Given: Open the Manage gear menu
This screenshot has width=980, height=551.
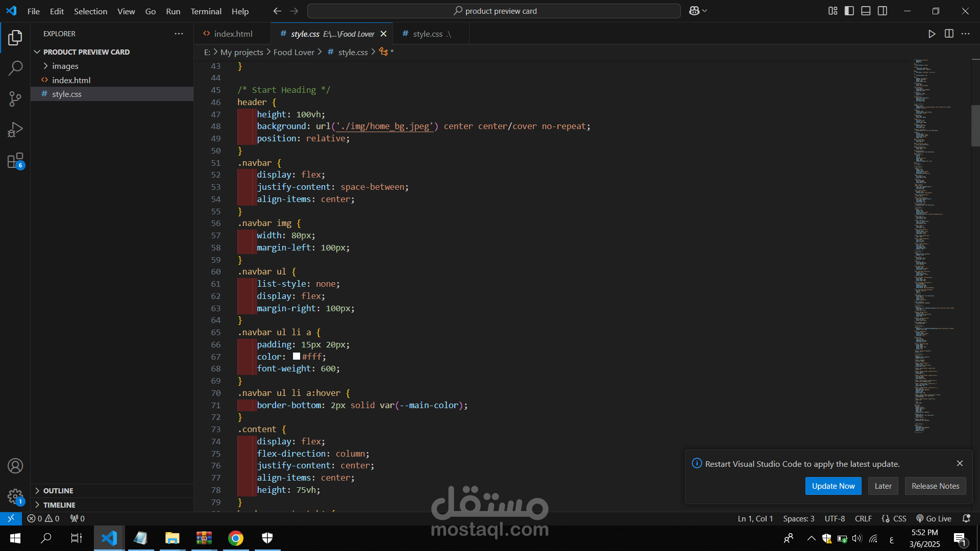Looking at the screenshot, I should 15,496.
